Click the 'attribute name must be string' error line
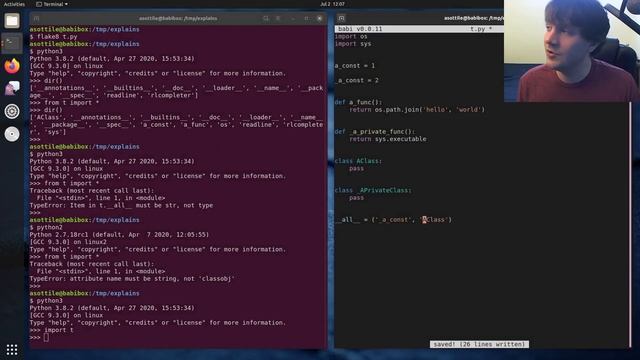640x360 pixels. coord(132,278)
